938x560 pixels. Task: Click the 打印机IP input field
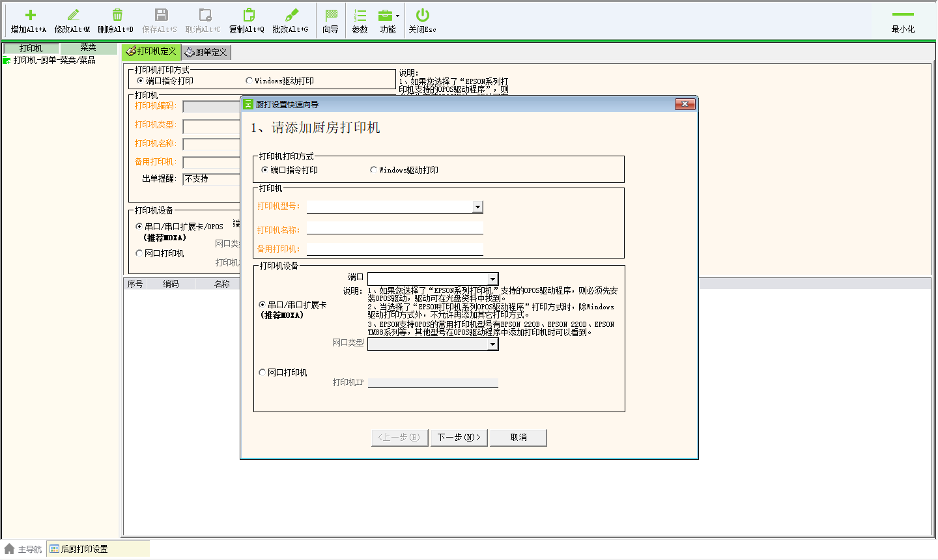tap(433, 383)
